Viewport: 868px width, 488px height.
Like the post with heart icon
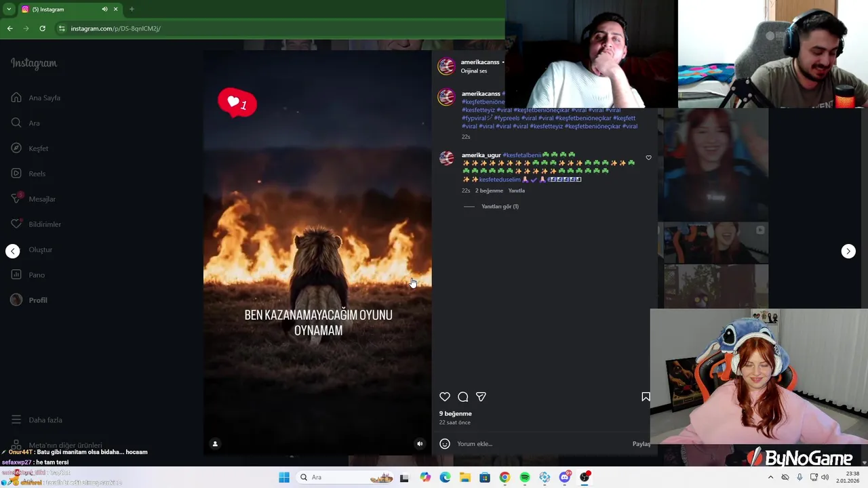445,396
